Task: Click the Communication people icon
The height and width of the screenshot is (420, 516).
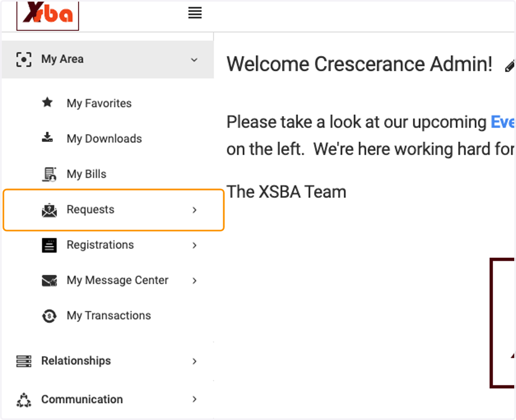Action: [24, 399]
